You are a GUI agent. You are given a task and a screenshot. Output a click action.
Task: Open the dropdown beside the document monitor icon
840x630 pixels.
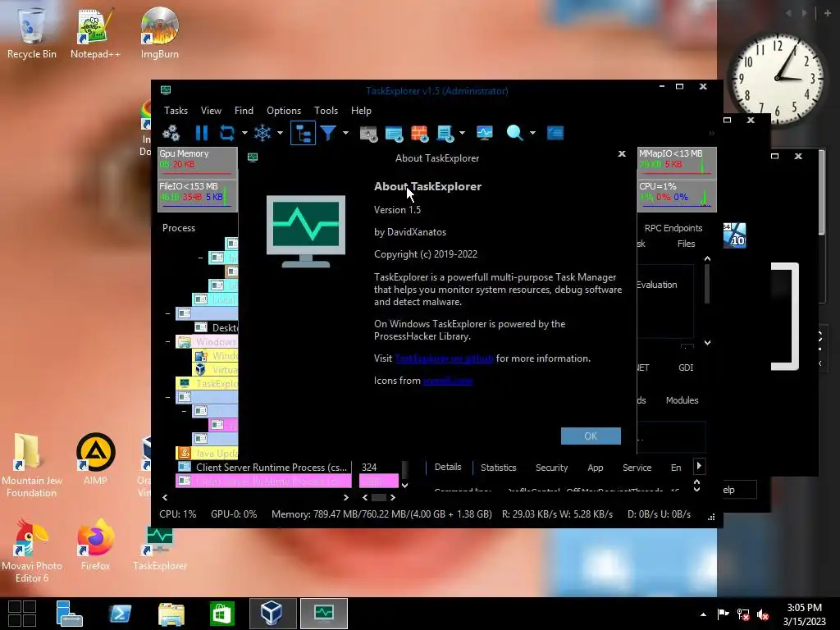coord(462,133)
